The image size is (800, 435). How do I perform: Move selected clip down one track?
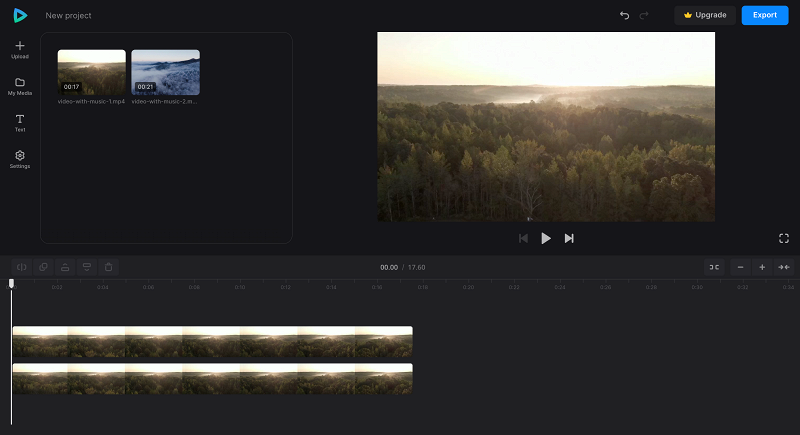tap(87, 267)
